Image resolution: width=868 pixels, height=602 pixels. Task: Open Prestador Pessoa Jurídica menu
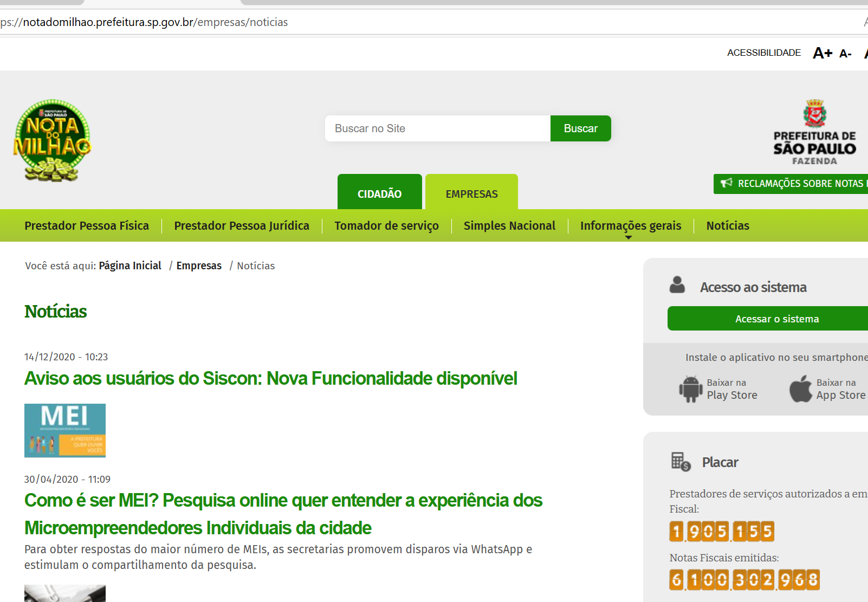(x=242, y=226)
